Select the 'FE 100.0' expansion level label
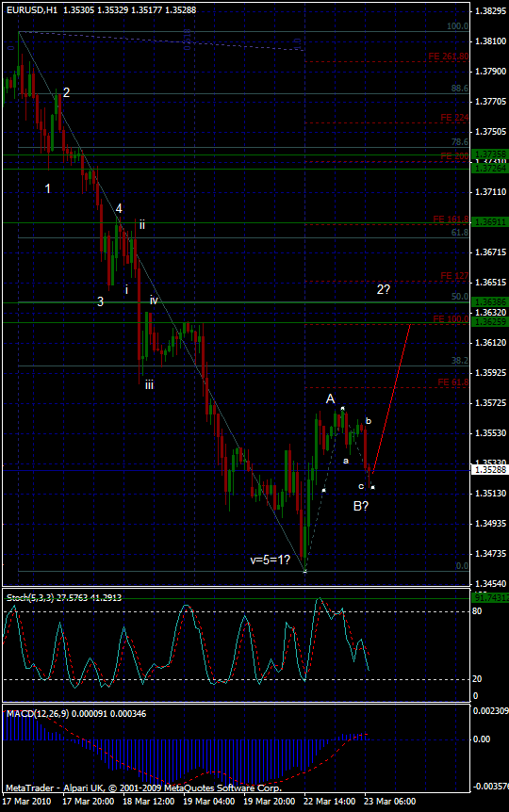Viewport: 509px width, 812px height. (x=451, y=319)
